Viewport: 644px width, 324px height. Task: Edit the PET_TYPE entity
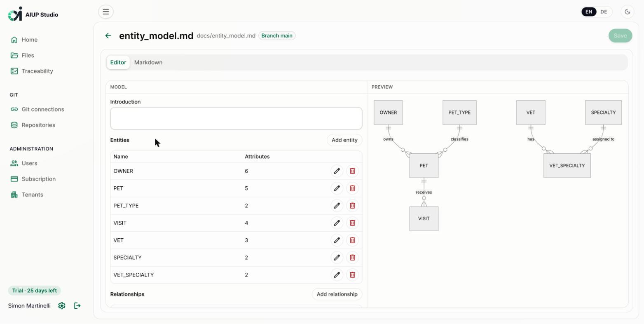tap(337, 206)
